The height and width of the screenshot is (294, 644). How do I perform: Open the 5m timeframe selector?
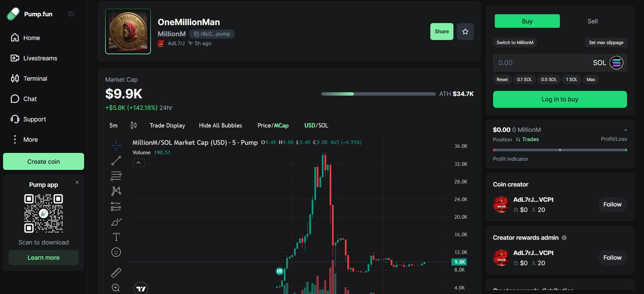coord(114,125)
